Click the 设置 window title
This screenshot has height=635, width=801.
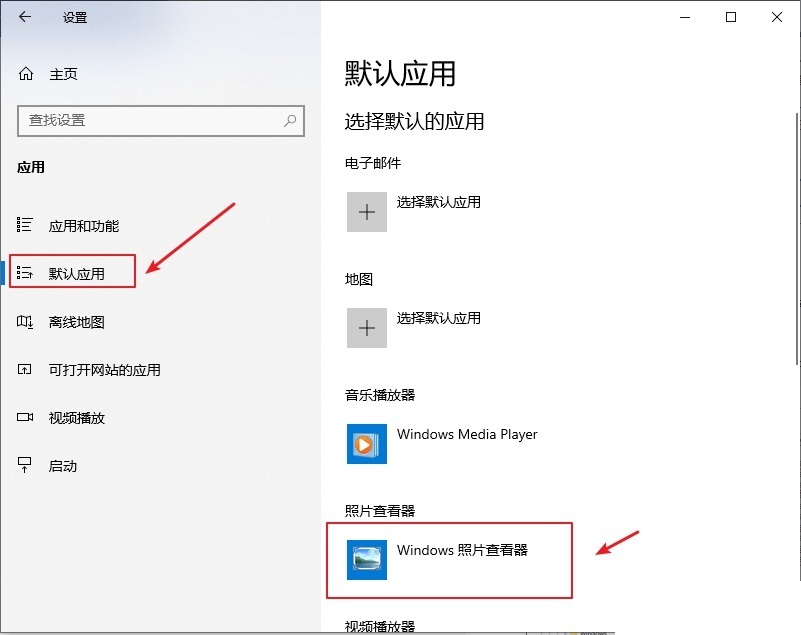coord(75,17)
